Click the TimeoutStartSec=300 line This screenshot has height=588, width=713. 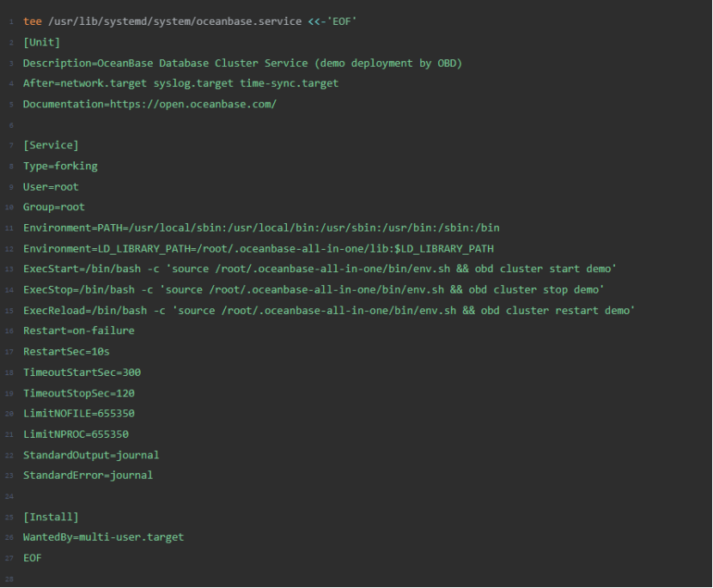click(82, 373)
